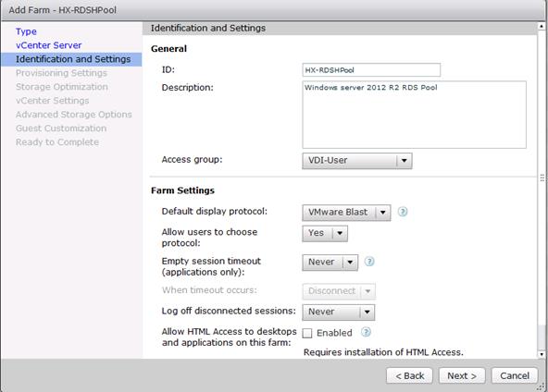Open Log off disconnected sessions dropdown

(338, 312)
